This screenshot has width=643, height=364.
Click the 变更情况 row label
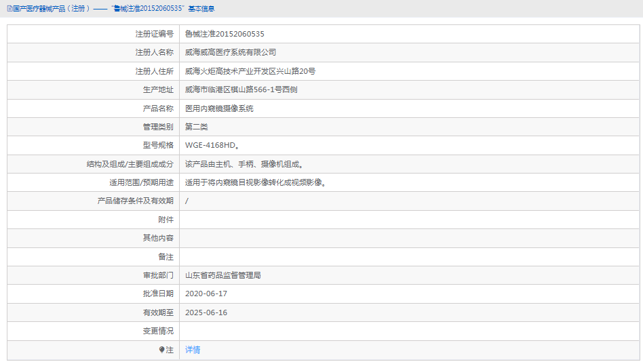click(x=158, y=331)
